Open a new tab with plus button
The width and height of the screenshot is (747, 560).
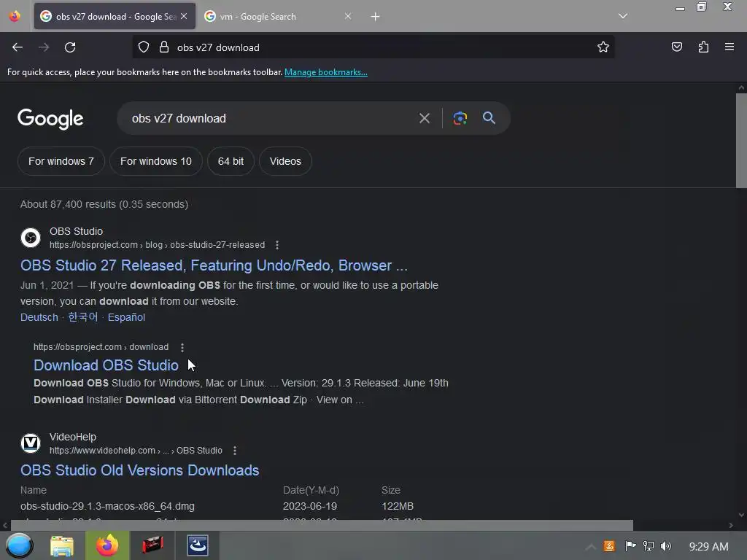tap(376, 17)
